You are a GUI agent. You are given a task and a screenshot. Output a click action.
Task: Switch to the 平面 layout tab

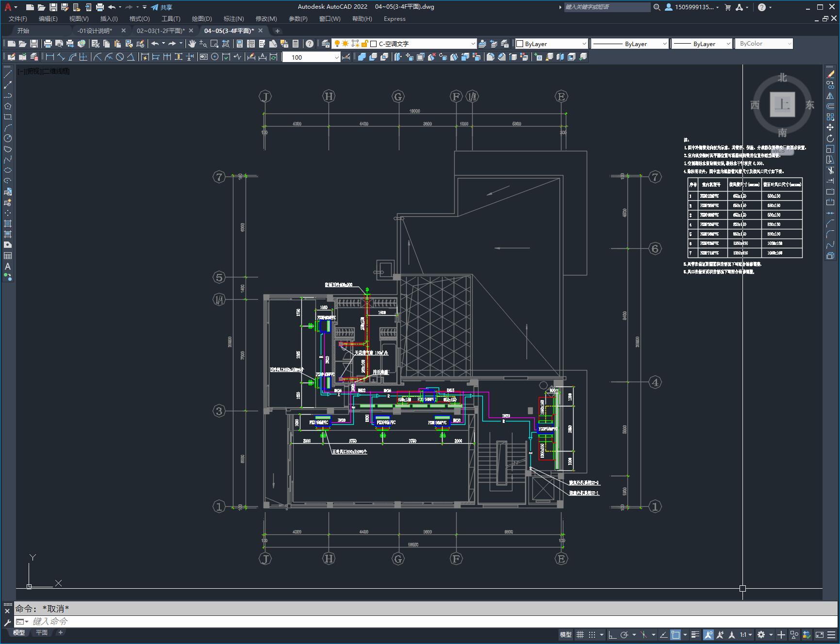tap(42, 632)
